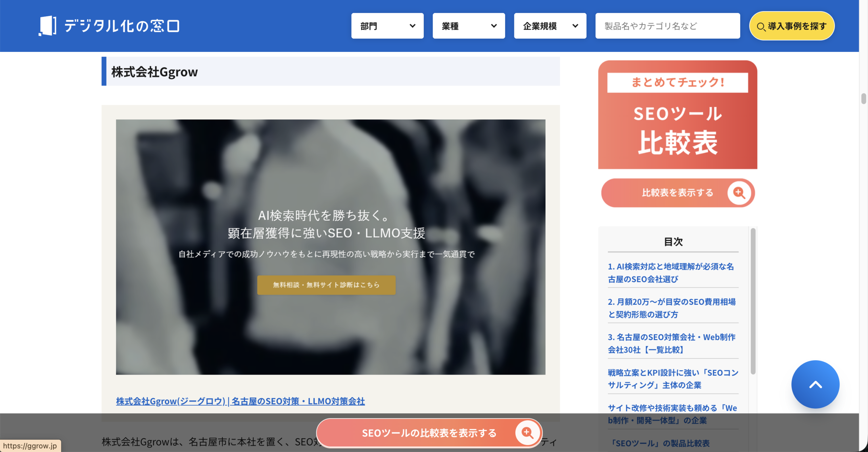Screen dimensions: 868x452
Task: Go to TOC 戦略立案とKPI設計に強い section
Action: pos(673,379)
